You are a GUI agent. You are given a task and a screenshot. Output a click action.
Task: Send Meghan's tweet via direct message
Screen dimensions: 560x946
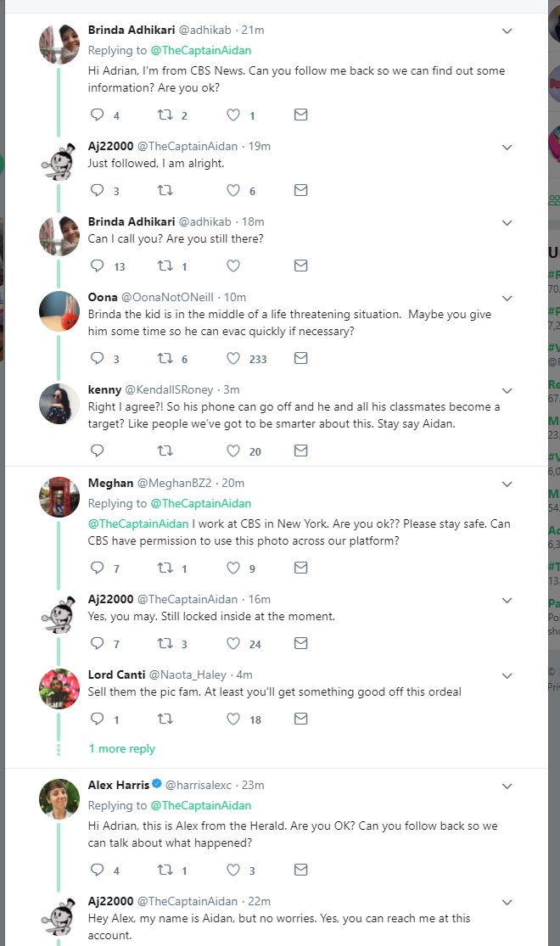300,568
